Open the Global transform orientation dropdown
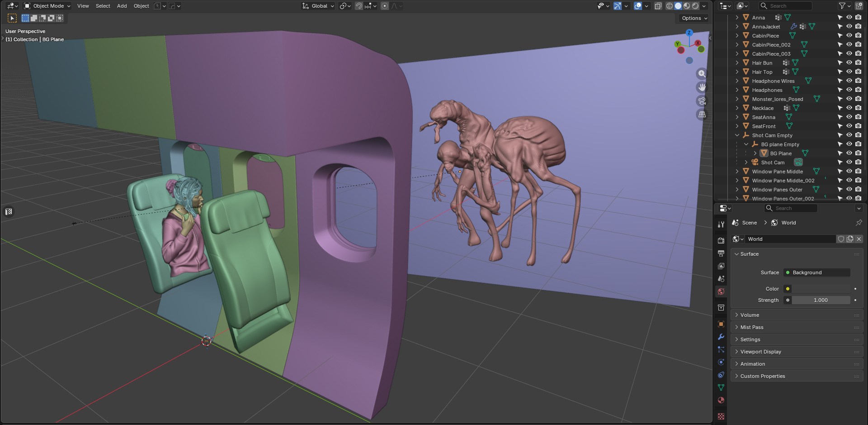 click(x=318, y=6)
